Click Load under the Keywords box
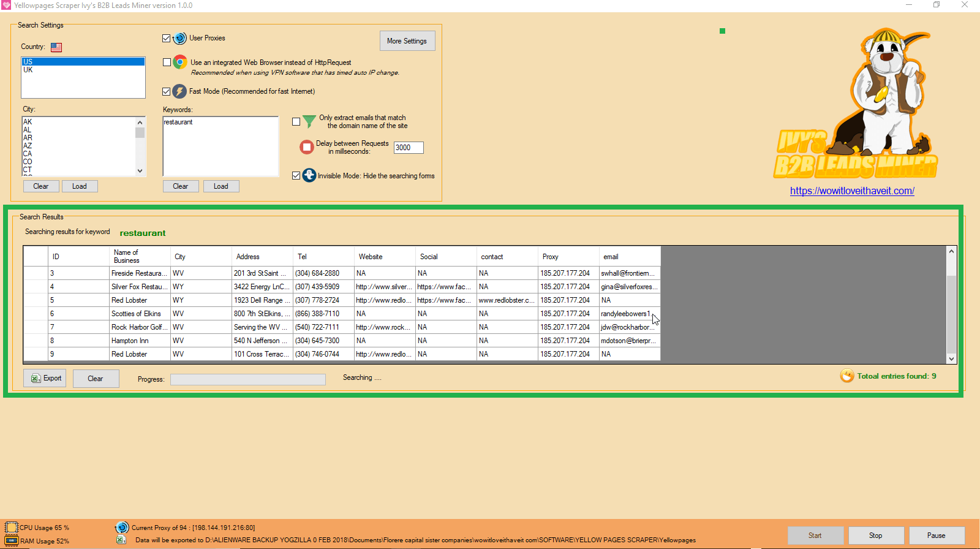 (x=221, y=186)
